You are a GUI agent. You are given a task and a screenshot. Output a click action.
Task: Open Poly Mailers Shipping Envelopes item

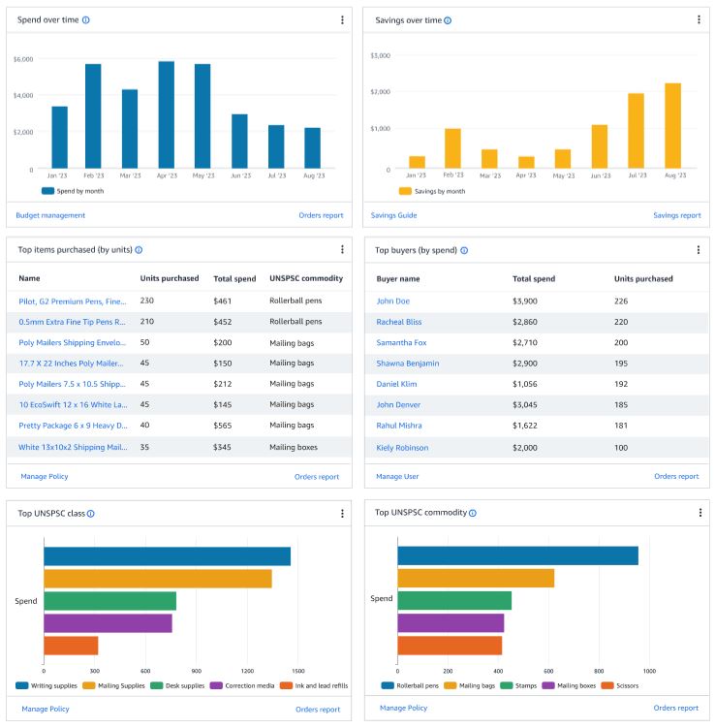coord(72,342)
